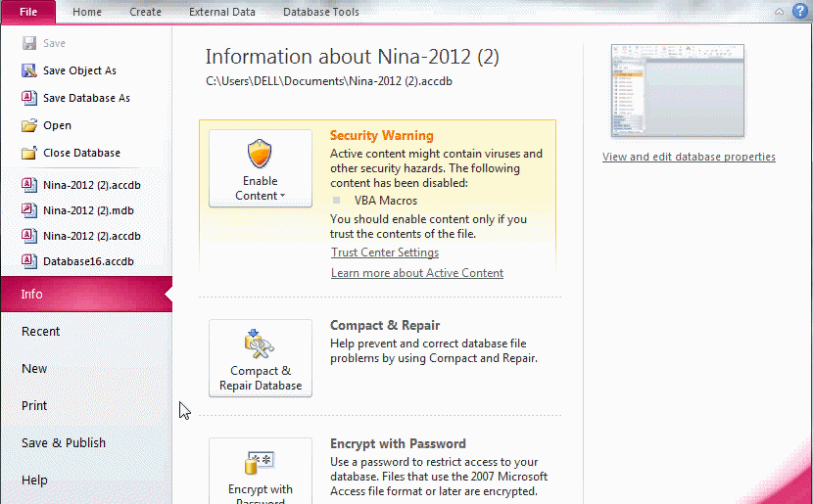This screenshot has height=504, width=813.
Task: Click the Encrypt with Password icon
Action: click(260, 463)
